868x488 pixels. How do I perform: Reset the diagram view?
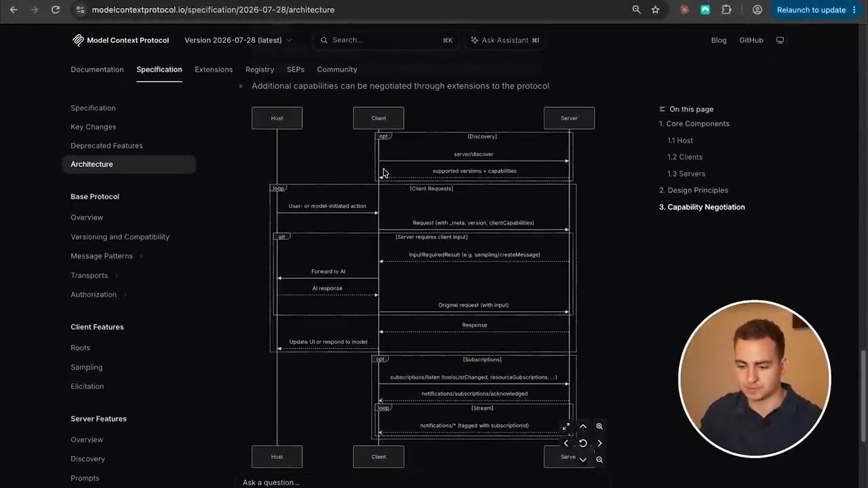click(x=583, y=443)
